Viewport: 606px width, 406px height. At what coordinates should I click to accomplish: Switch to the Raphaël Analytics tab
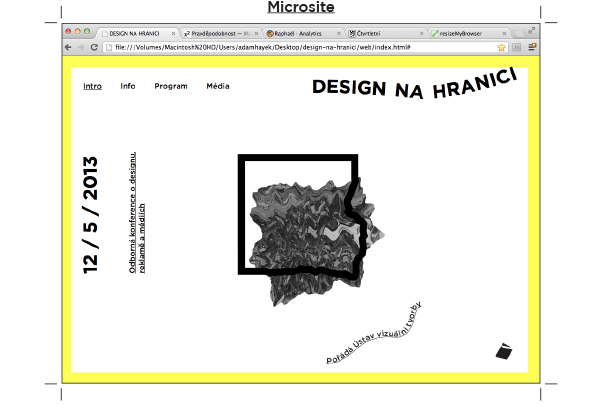[x=300, y=33]
